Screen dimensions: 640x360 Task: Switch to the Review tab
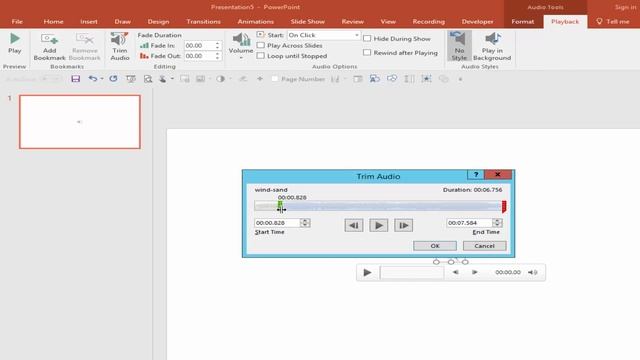[x=353, y=22]
